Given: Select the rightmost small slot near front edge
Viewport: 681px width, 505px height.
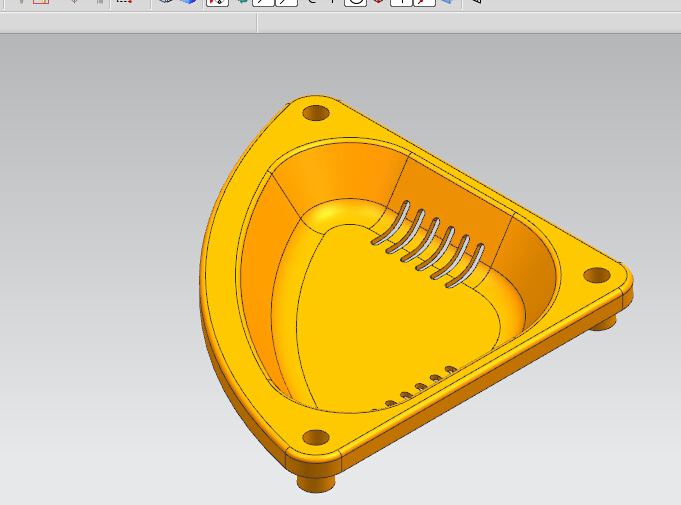Looking at the screenshot, I should 451,370.
